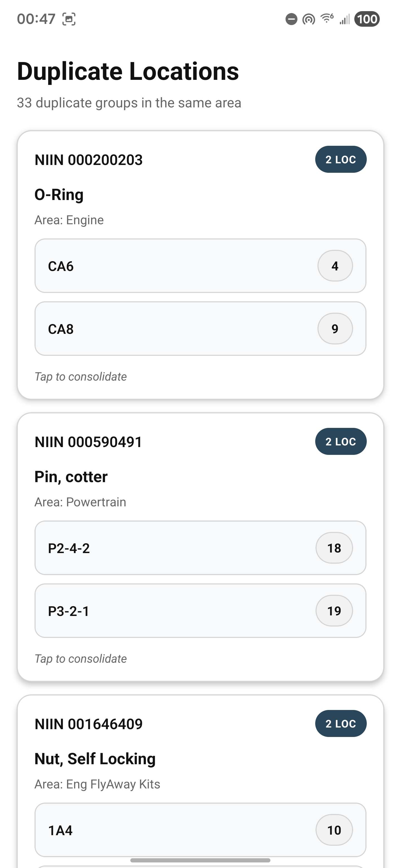Tap the Wi-Fi 6 status icon

327,19
